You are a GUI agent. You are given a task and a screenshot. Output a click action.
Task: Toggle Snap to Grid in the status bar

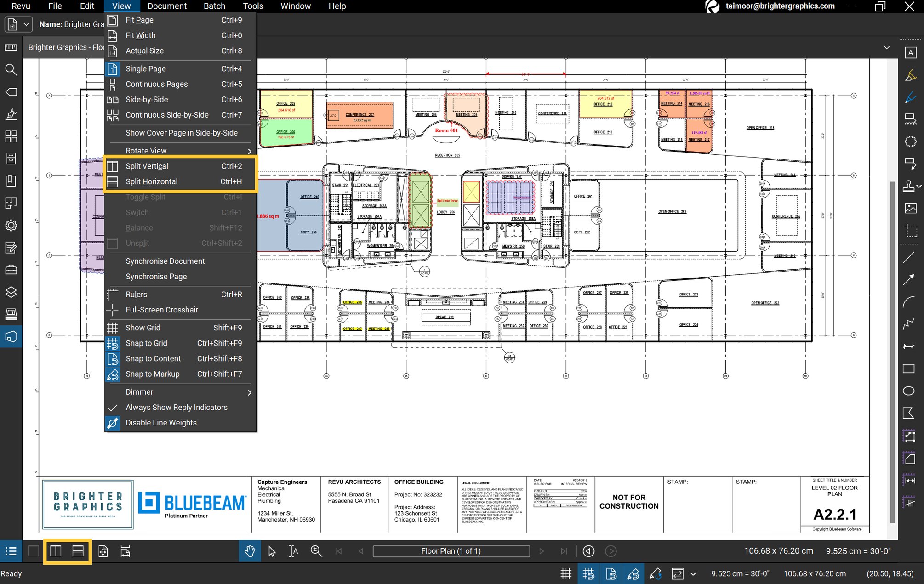589,573
